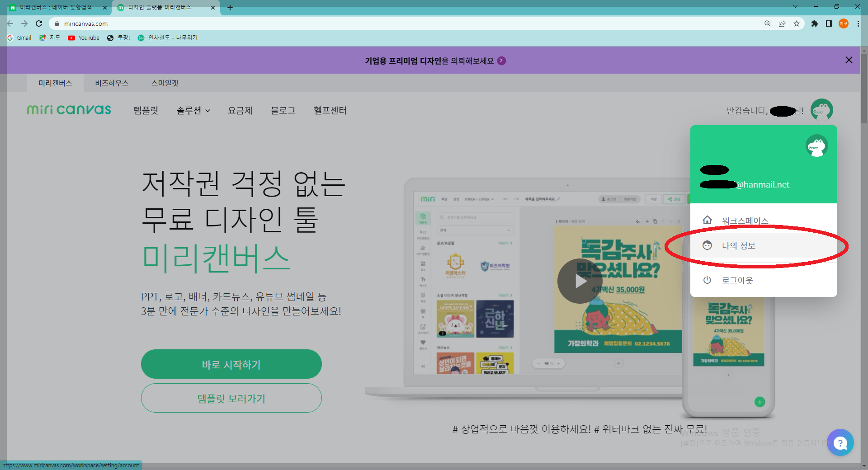868x470 pixels.
Task: Click crocodile avatar inside green profile card
Action: pos(816,146)
